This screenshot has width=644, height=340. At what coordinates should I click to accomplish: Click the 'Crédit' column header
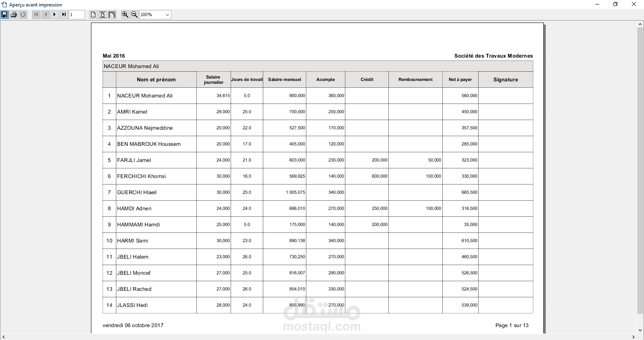click(x=367, y=79)
